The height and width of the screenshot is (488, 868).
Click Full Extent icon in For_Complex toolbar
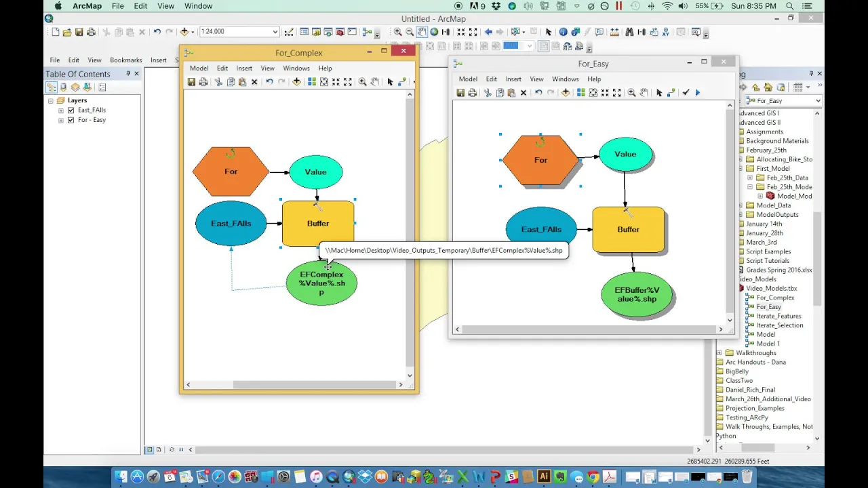(324, 82)
